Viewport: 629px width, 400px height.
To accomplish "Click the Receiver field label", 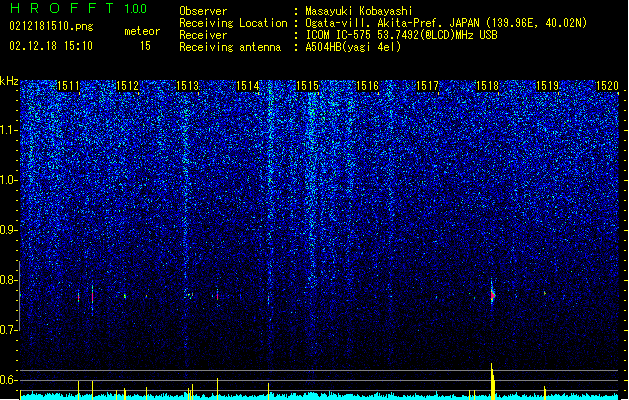I will point(203,35).
